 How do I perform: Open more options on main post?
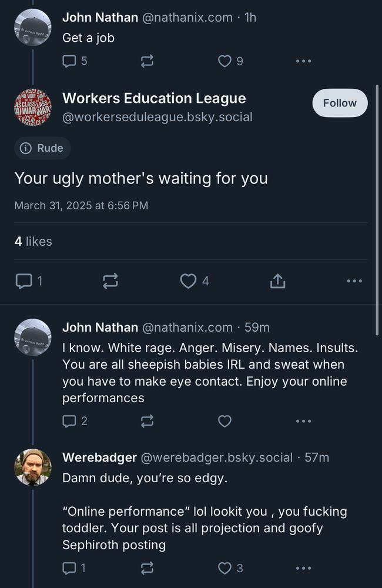[354, 282]
